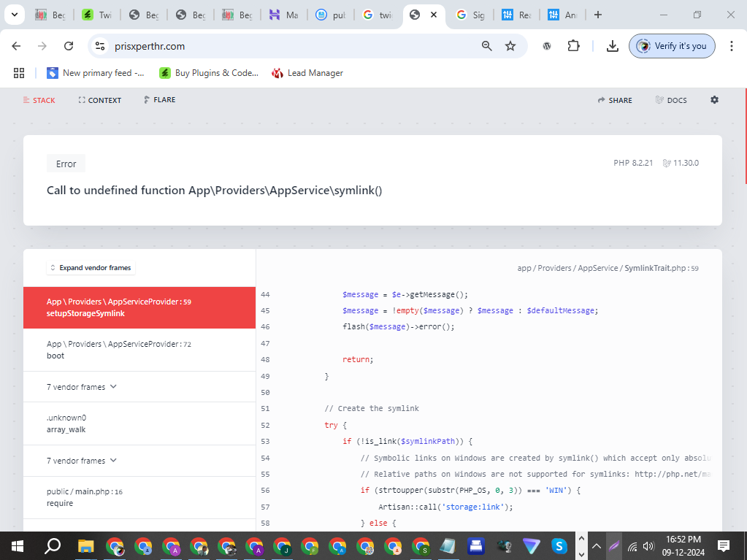Click the Laravel 11.30.0 version label
The width and height of the screenshot is (747, 560).
tap(681, 163)
